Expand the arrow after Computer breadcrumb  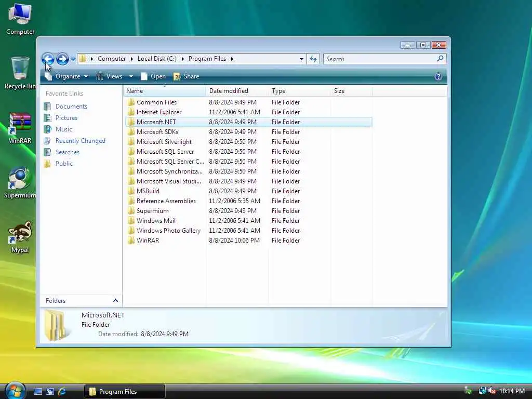coord(132,59)
